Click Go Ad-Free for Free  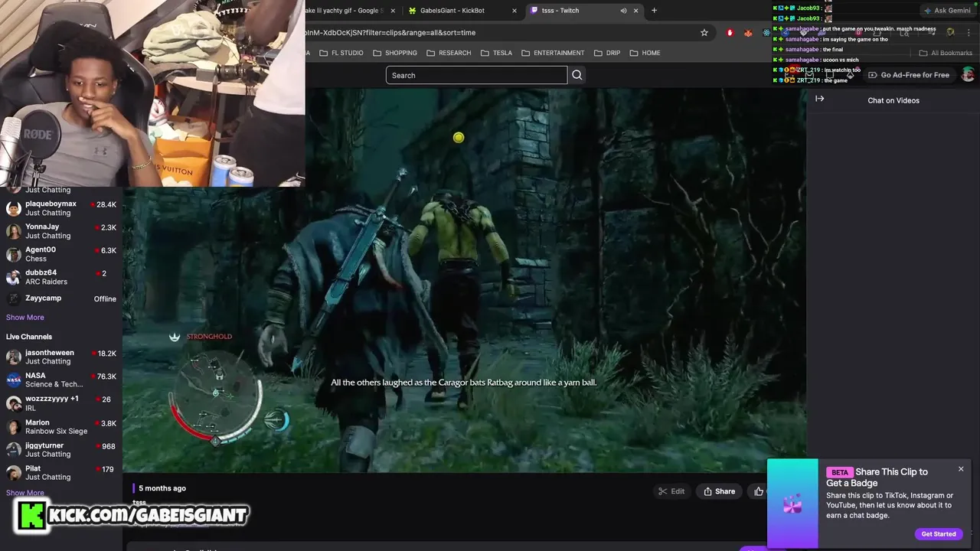[x=909, y=75]
